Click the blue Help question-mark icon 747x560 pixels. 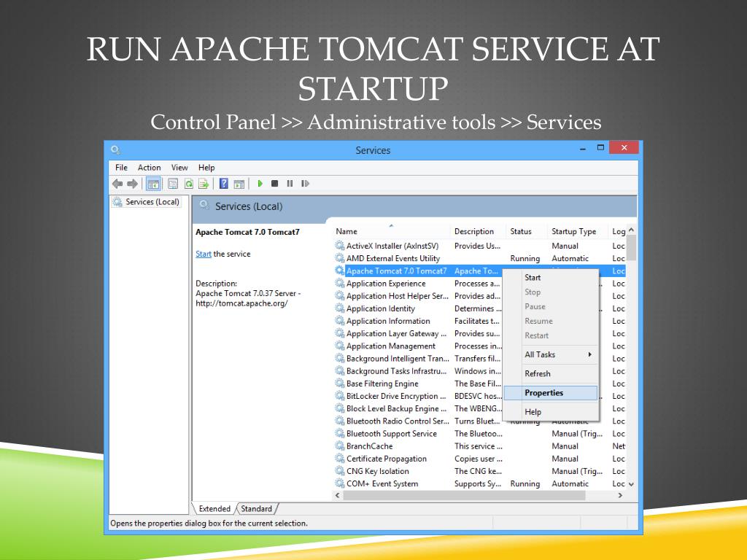[224, 184]
